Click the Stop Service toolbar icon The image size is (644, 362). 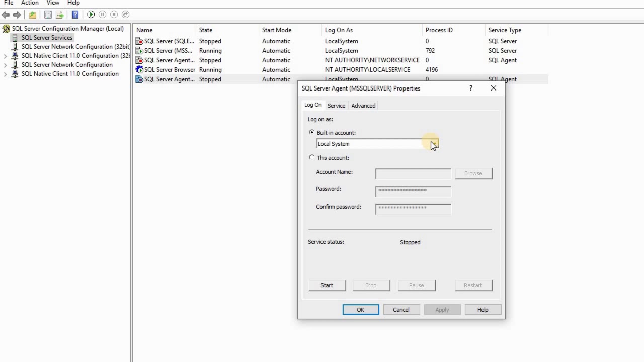tap(114, 15)
